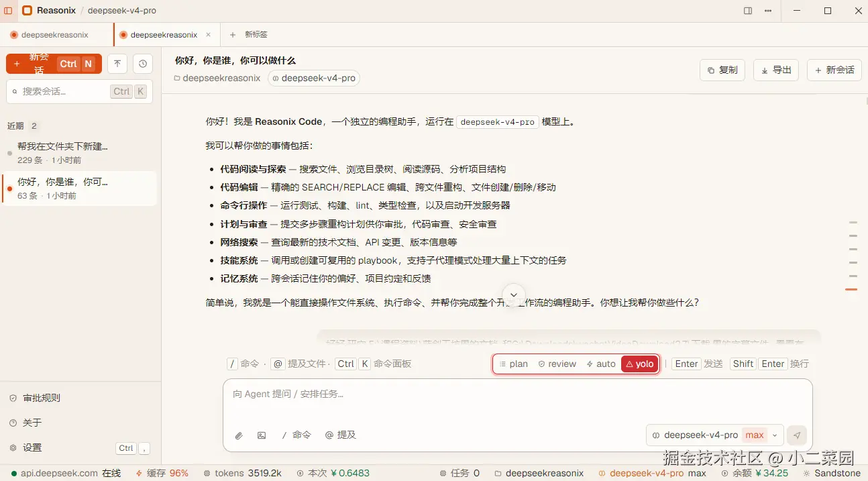Open the model selector dropdown in composer
This screenshot has height=481, width=868.
tap(715, 435)
